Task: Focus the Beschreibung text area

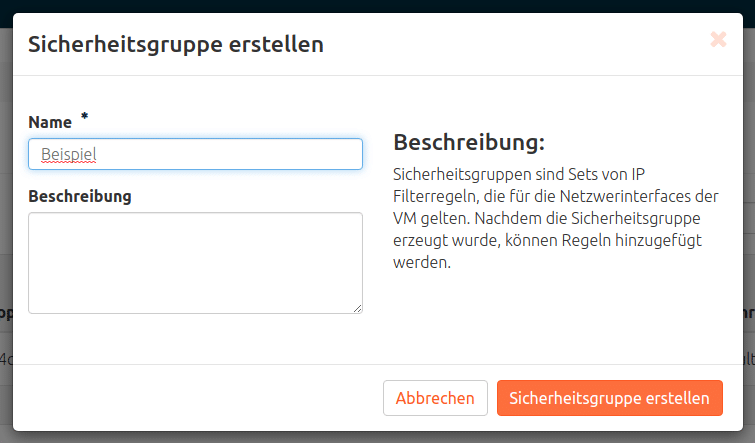Action: click(x=195, y=262)
